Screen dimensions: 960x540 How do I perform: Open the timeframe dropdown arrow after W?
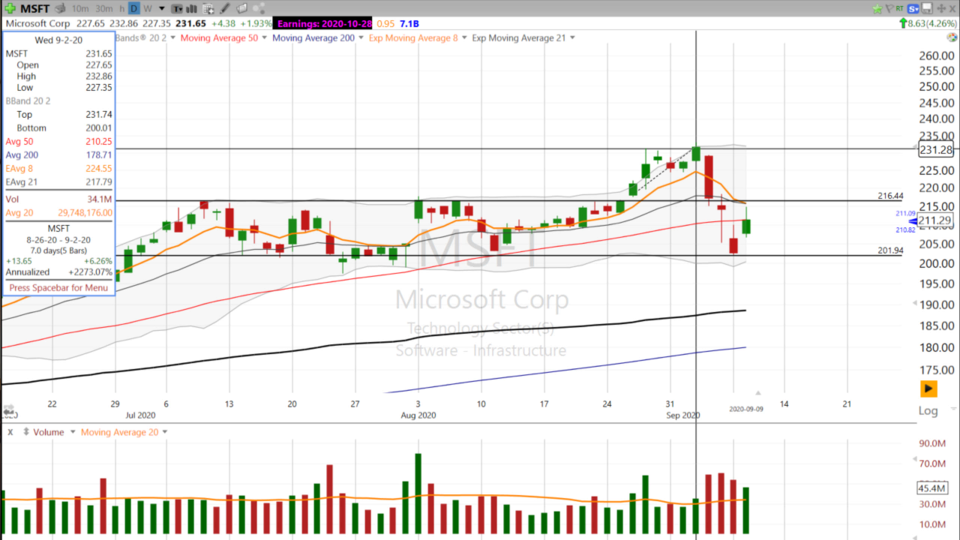(161, 7)
